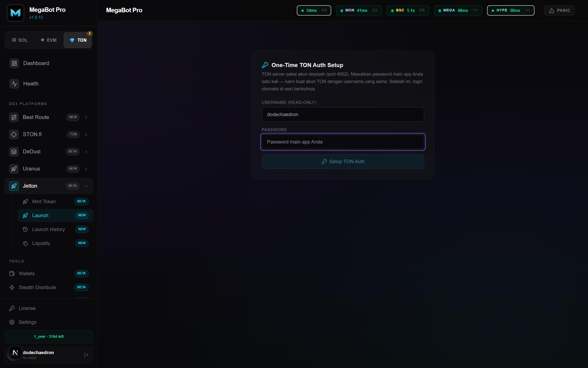Click the BSC 1.1s status pill

[408, 10]
